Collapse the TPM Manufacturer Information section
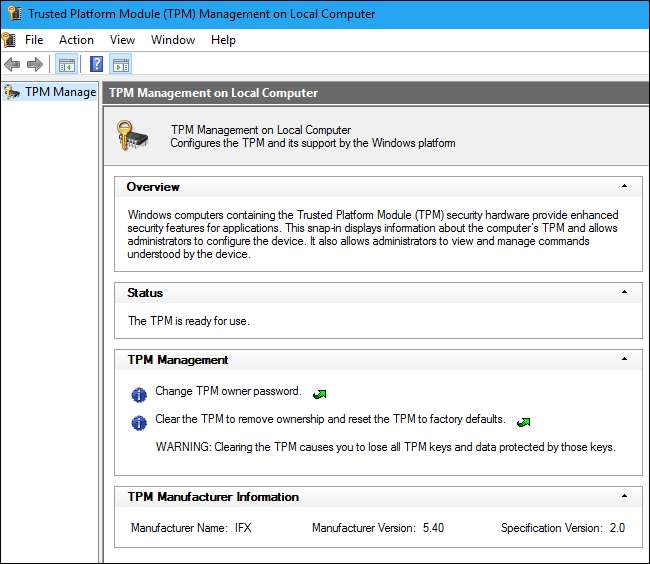 coord(624,497)
